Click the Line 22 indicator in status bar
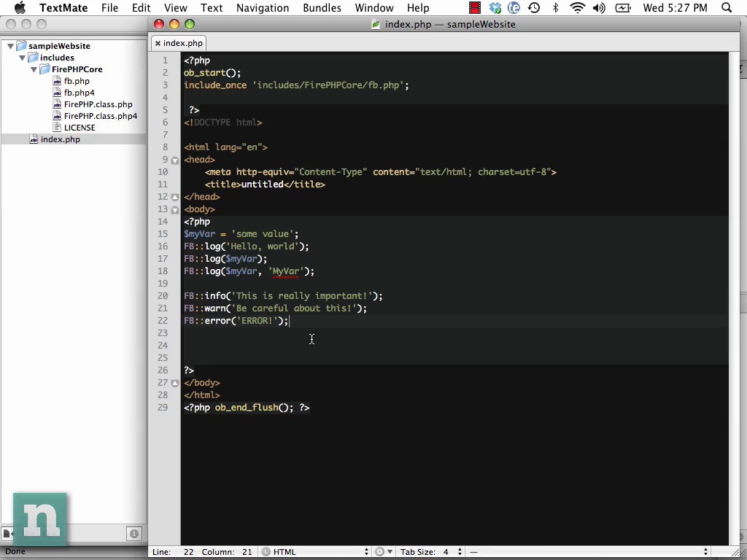 coord(173,552)
